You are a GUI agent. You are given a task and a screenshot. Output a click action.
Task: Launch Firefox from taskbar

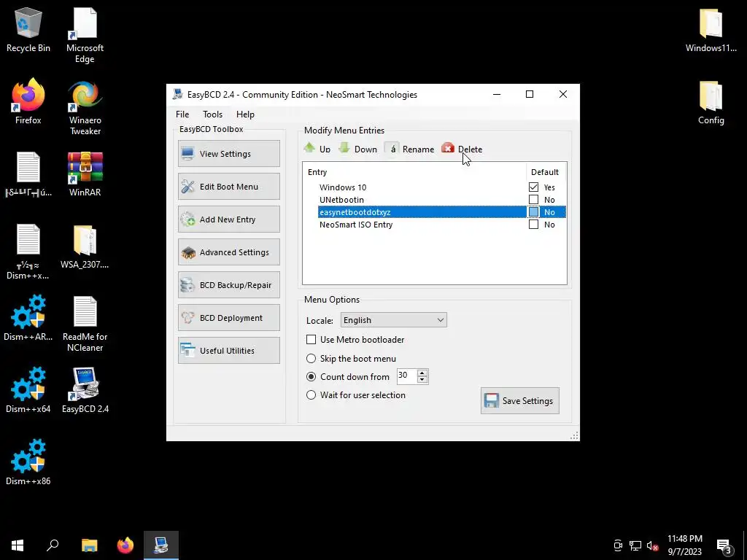(125, 545)
